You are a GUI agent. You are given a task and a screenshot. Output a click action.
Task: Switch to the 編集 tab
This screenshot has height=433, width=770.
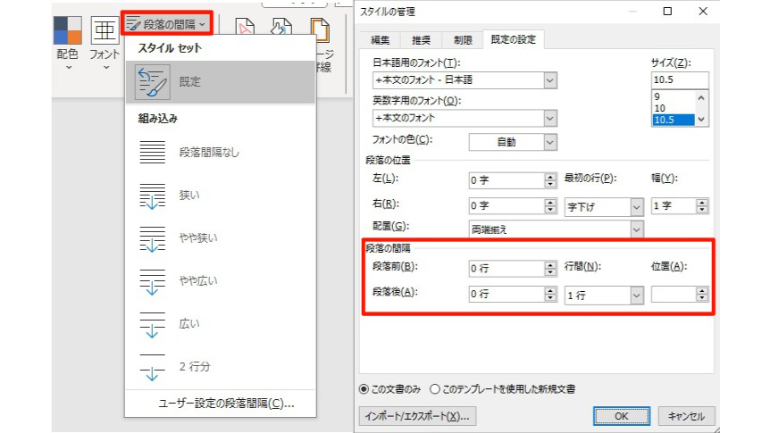pyautogui.click(x=380, y=40)
